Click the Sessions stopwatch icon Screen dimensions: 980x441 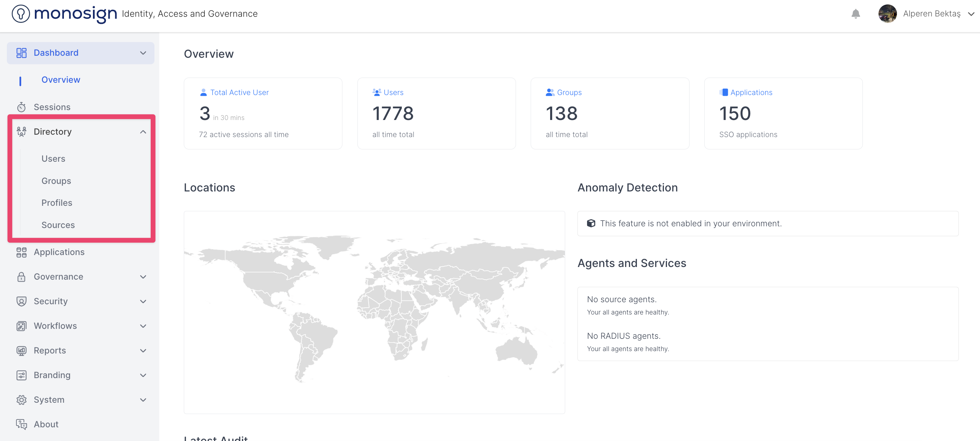click(x=21, y=107)
